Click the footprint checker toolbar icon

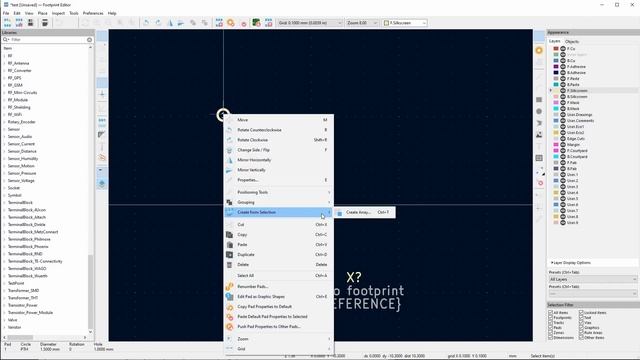(x=244, y=23)
